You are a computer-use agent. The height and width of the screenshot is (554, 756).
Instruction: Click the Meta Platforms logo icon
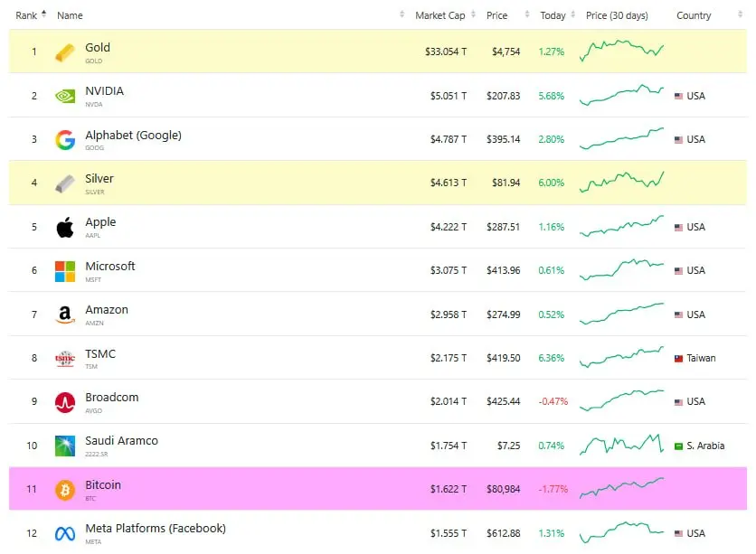[65, 534]
